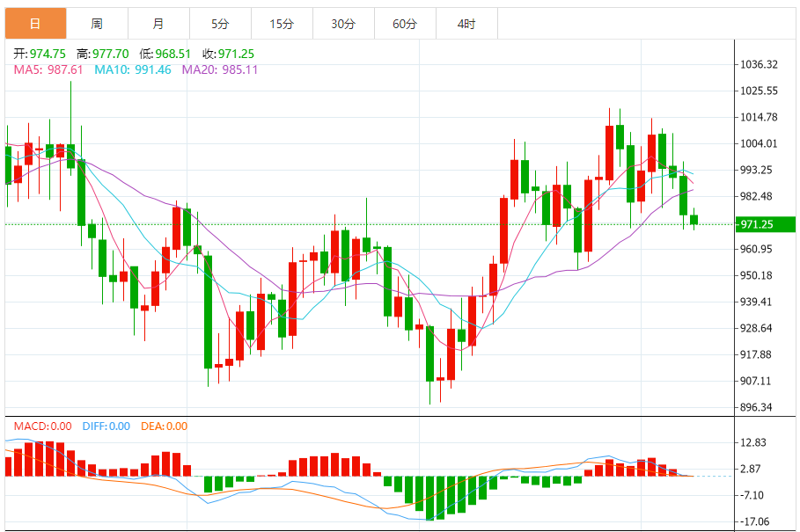
Task: Click the 1004.01 price axis label
Action: coord(760,143)
